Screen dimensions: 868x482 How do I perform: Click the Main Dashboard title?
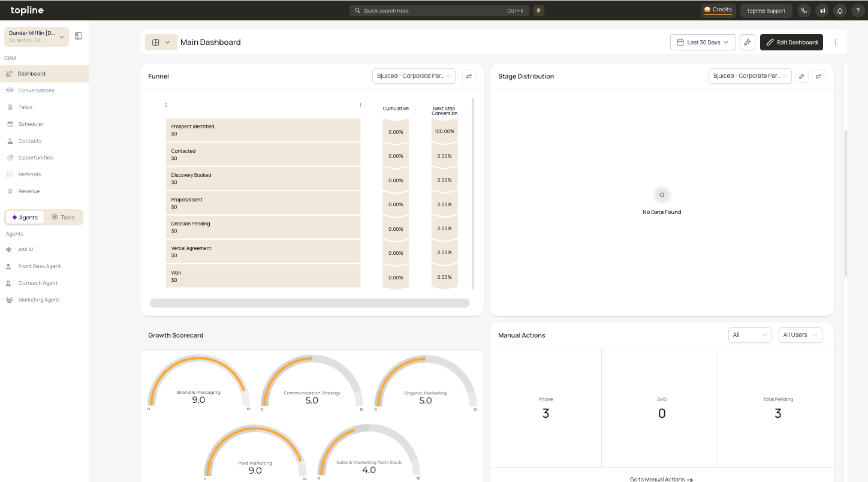pyautogui.click(x=210, y=42)
